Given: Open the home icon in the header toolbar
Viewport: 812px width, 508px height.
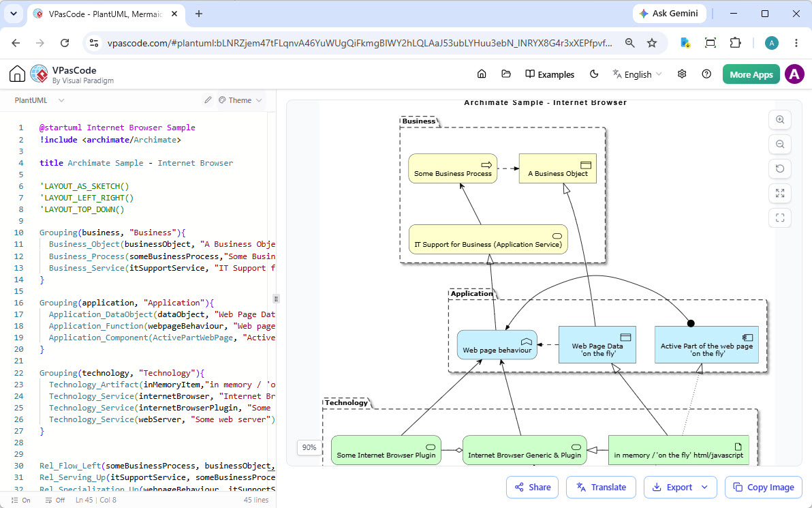Looking at the screenshot, I should 482,74.
